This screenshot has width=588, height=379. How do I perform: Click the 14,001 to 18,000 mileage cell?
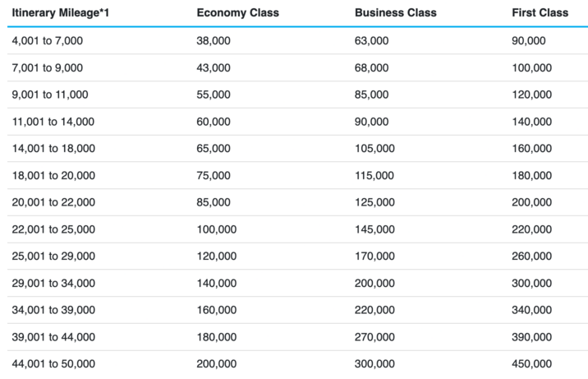[53, 149]
